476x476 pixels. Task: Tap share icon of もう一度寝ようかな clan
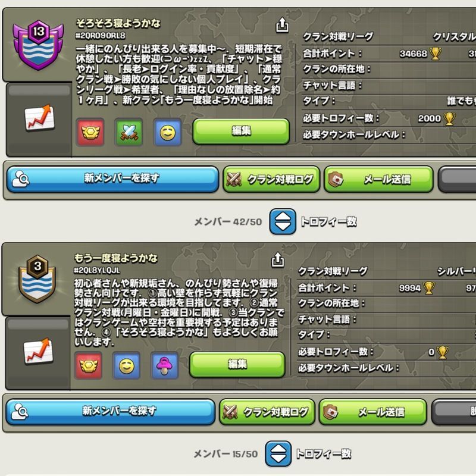pos(277,259)
